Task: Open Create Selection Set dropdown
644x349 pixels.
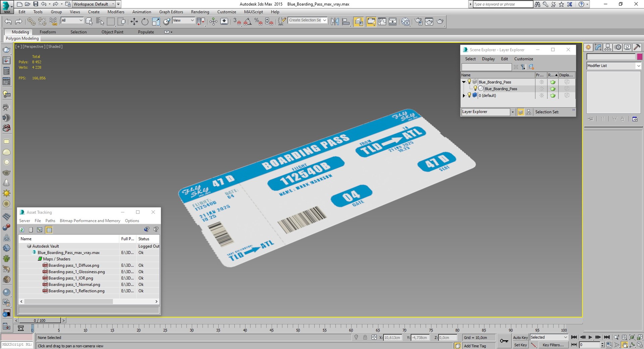Action: (308, 20)
